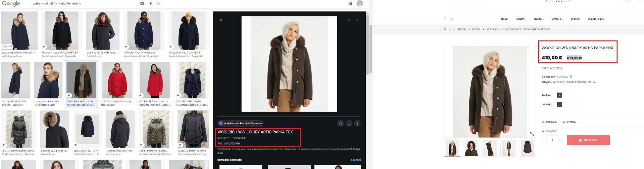Share the previewed image

[x=340, y=123]
